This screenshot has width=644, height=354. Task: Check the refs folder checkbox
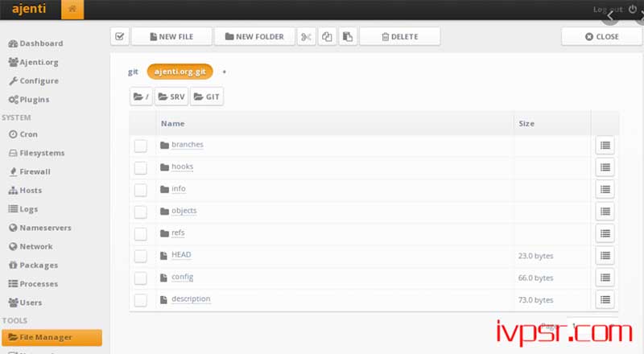(x=140, y=233)
